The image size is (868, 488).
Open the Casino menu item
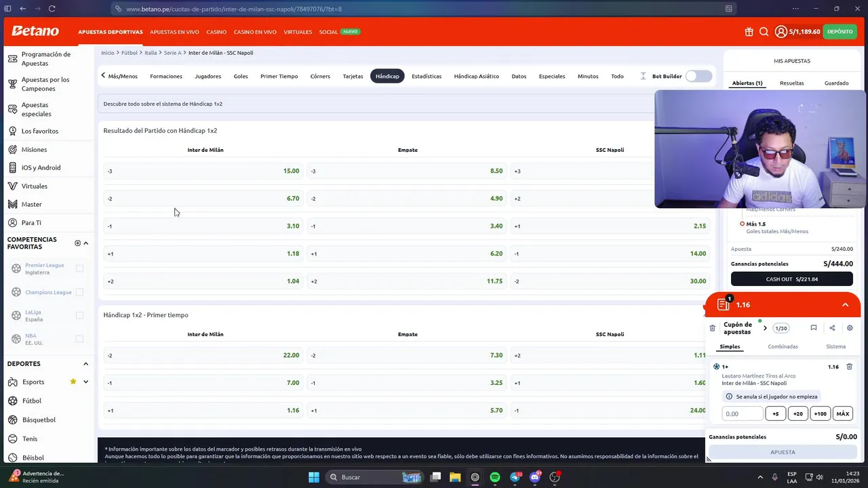point(216,32)
